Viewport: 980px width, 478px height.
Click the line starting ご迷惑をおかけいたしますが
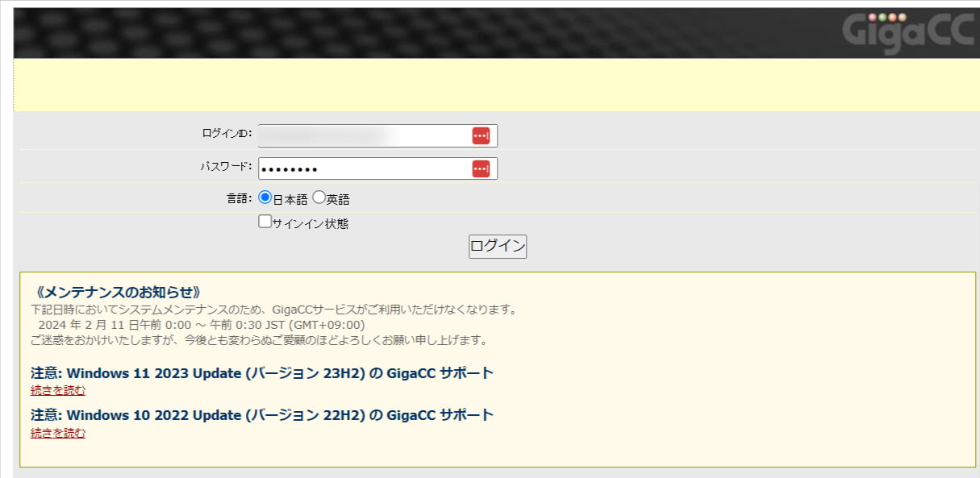(259, 340)
